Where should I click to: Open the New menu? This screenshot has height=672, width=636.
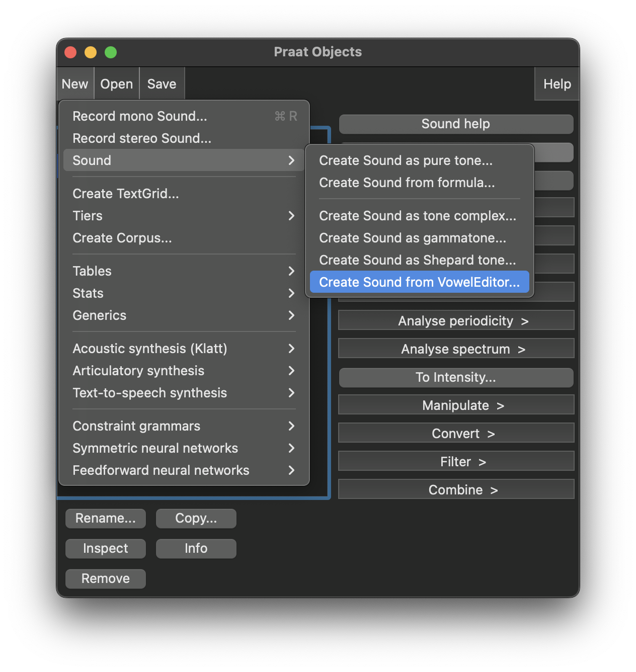click(x=75, y=84)
